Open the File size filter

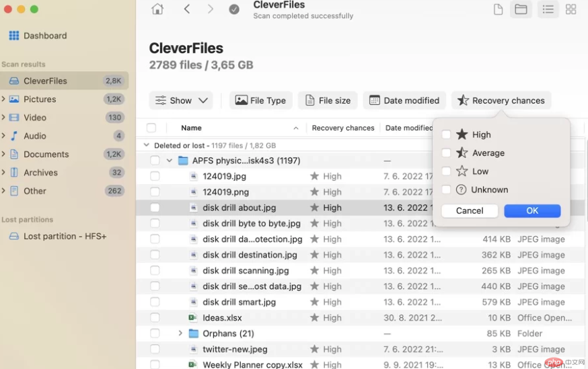point(328,100)
